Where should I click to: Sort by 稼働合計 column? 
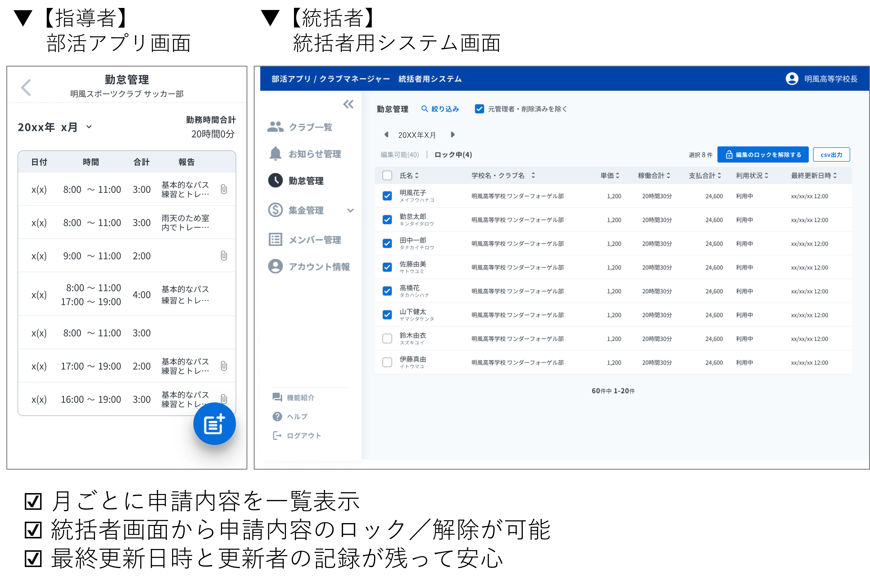point(654,175)
